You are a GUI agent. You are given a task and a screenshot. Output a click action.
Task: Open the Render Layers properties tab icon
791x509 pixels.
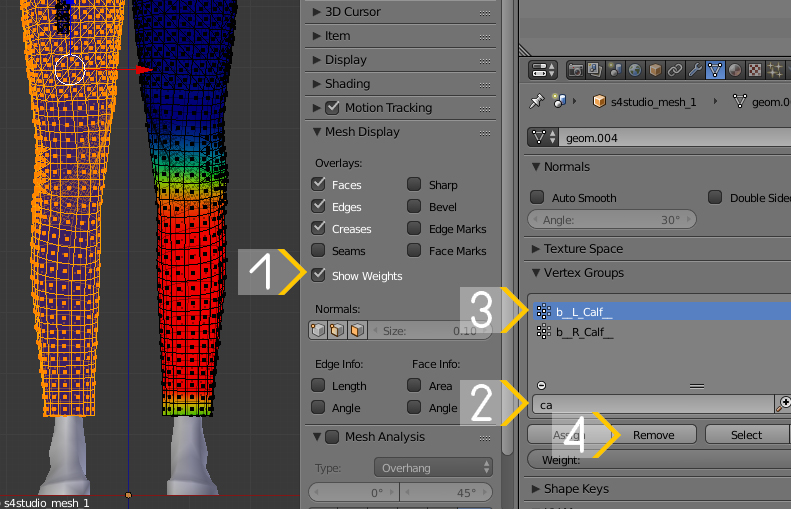[595, 70]
